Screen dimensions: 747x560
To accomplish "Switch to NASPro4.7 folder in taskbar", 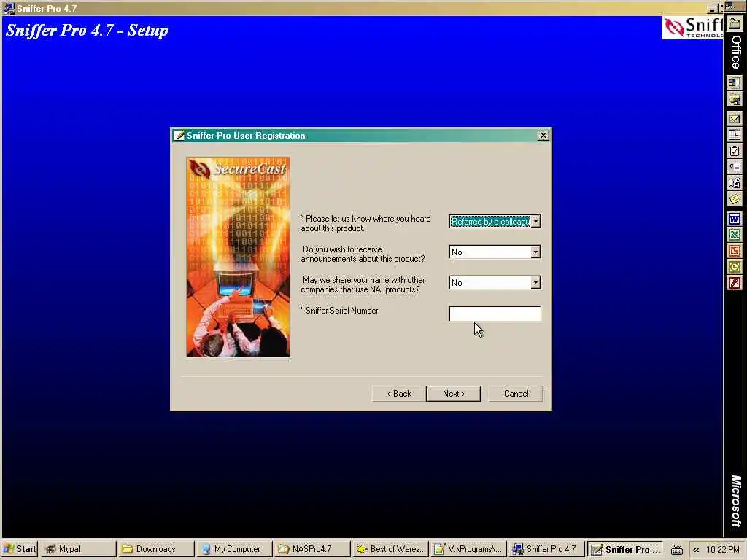I will coord(311,549).
